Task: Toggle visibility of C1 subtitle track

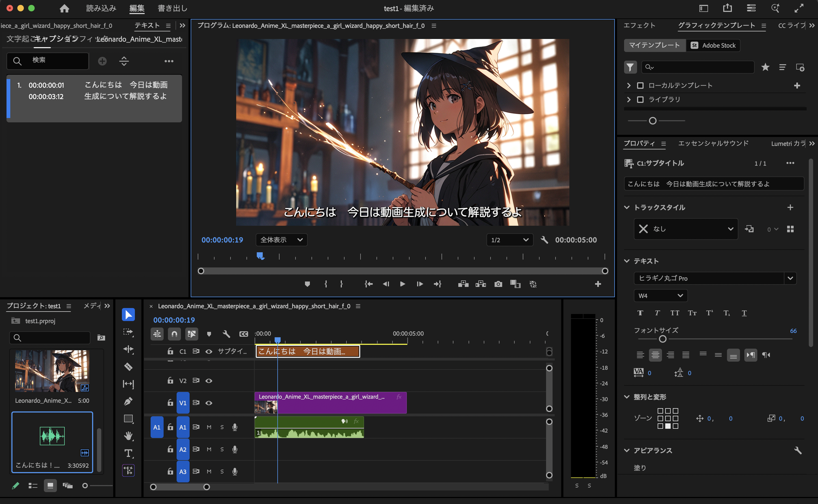Action: coord(209,351)
